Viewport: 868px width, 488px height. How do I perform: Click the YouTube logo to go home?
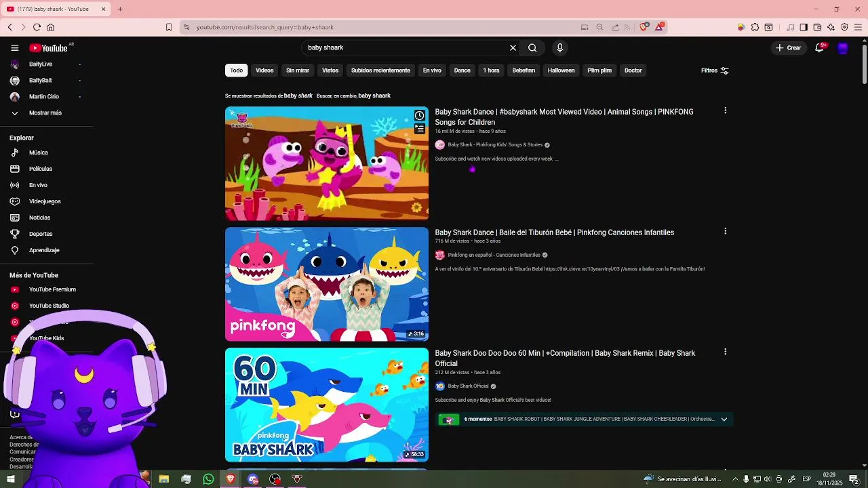(49, 48)
